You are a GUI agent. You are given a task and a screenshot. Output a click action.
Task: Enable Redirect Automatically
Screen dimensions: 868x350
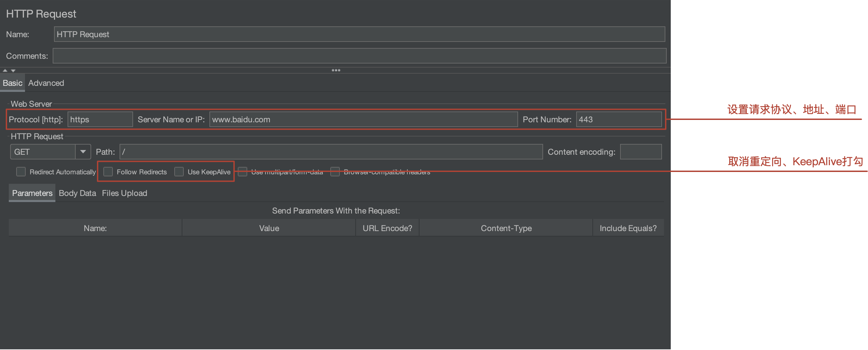click(x=21, y=172)
